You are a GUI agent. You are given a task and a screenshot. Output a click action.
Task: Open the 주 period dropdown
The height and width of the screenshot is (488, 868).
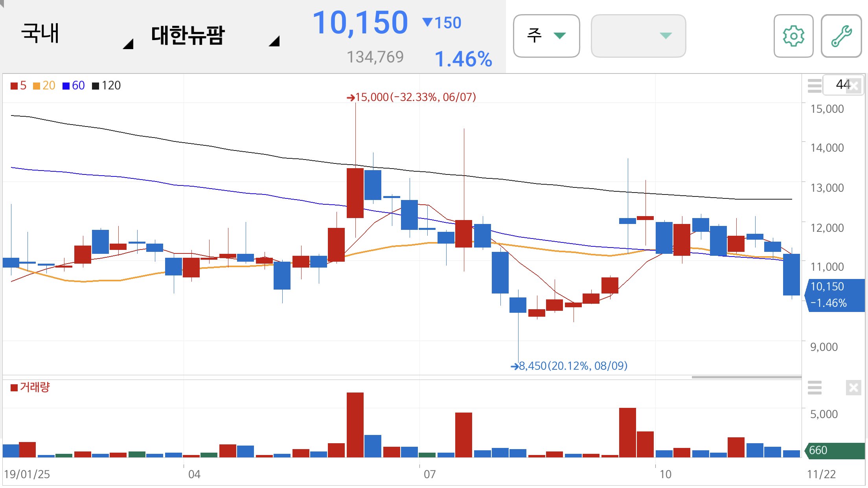[546, 36]
